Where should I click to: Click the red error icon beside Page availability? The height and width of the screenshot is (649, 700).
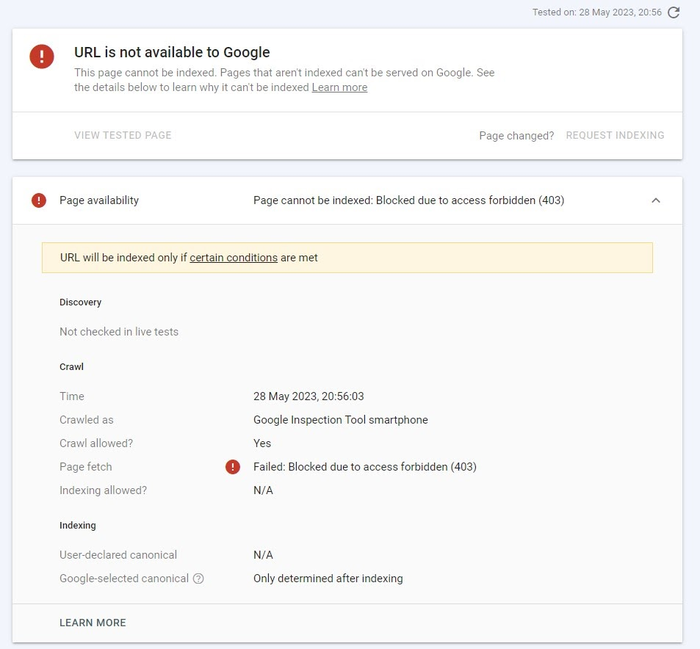(x=39, y=200)
